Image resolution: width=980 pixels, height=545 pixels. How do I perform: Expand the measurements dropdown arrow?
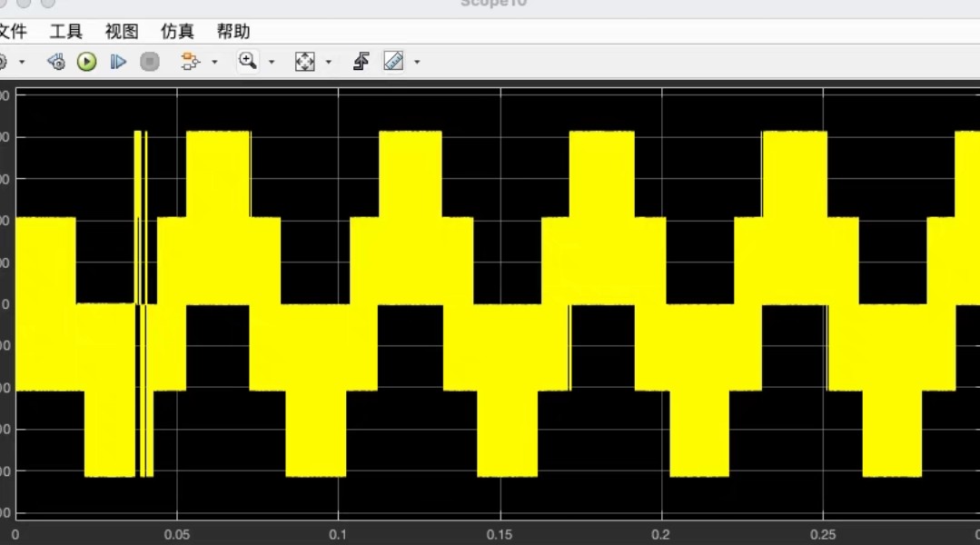coord(417,62)
